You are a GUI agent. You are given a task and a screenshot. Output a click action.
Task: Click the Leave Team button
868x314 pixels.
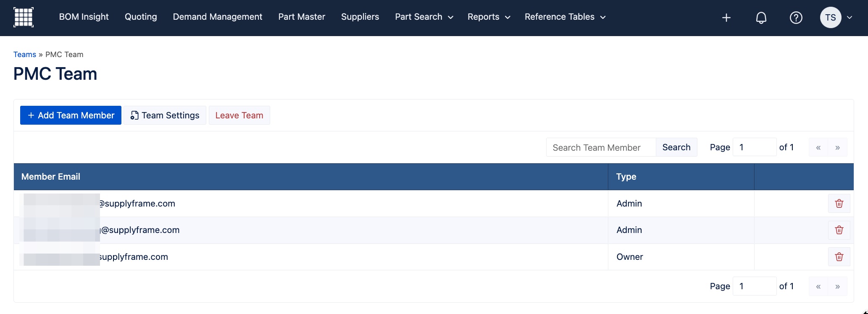tap(239, 115)
